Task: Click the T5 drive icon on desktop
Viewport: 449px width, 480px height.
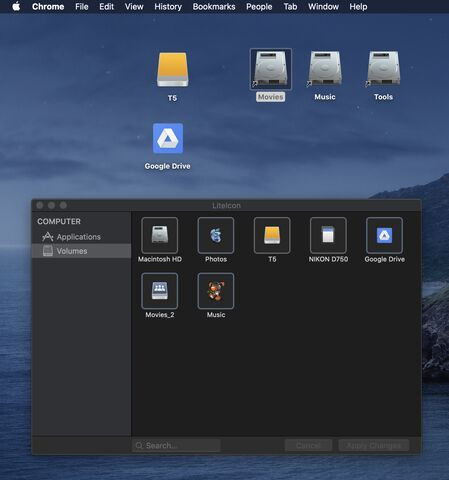Action: [172, 70]
